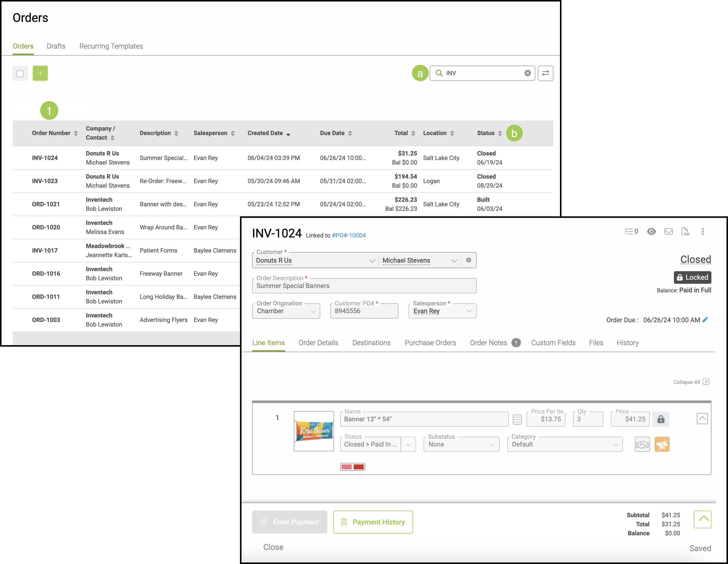The height and width of the screenshot is (564, 728).
Task: Open the Order Notes tab
Action: point(488,343)
